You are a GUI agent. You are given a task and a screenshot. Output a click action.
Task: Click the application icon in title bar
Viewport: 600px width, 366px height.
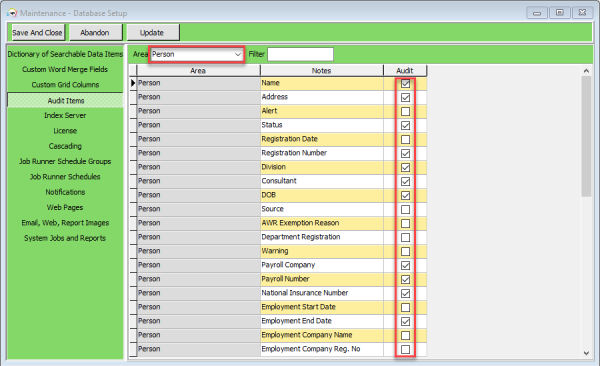12,13
